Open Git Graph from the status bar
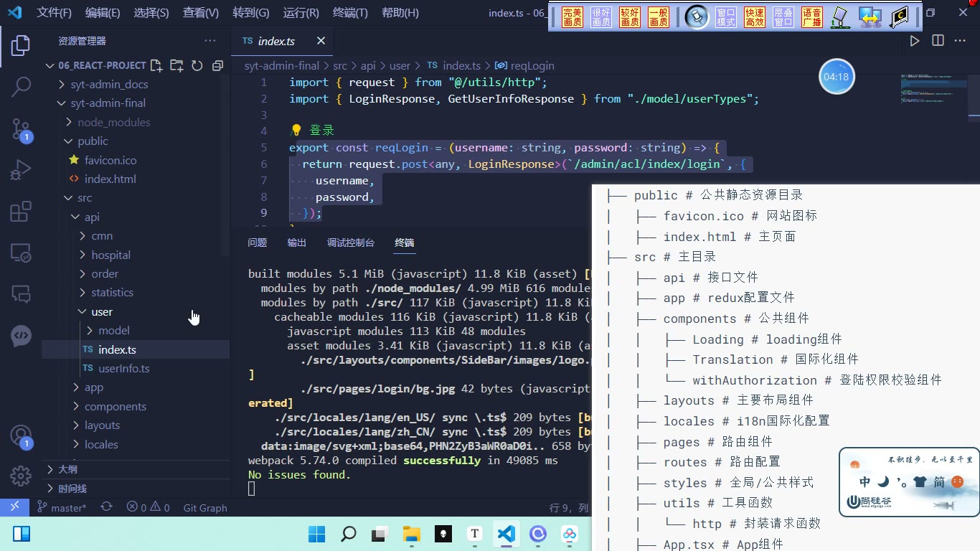Screen dimensions: 980x551 click(x=205, y=507)
